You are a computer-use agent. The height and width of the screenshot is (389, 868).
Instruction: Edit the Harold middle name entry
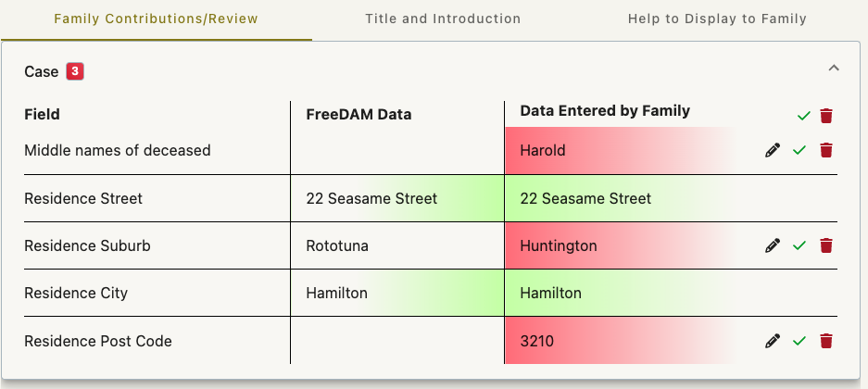pyautogui.click(x=773, y=150)
